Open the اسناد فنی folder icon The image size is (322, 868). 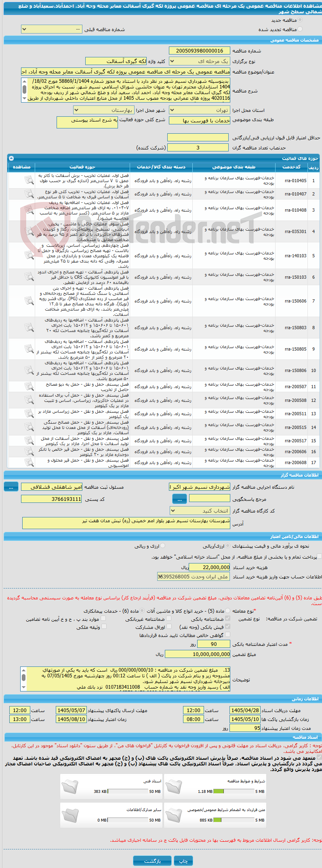point(70,786)
